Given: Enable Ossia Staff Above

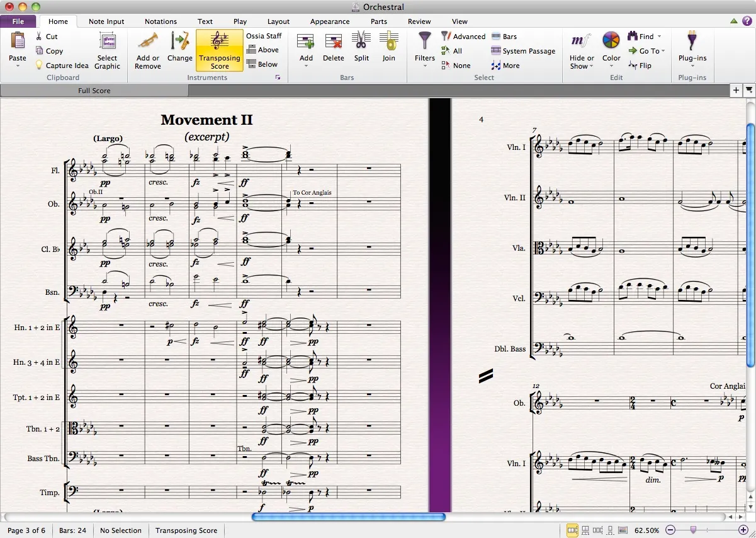Looking at the screenshot, I should click(x=263, y=50).
